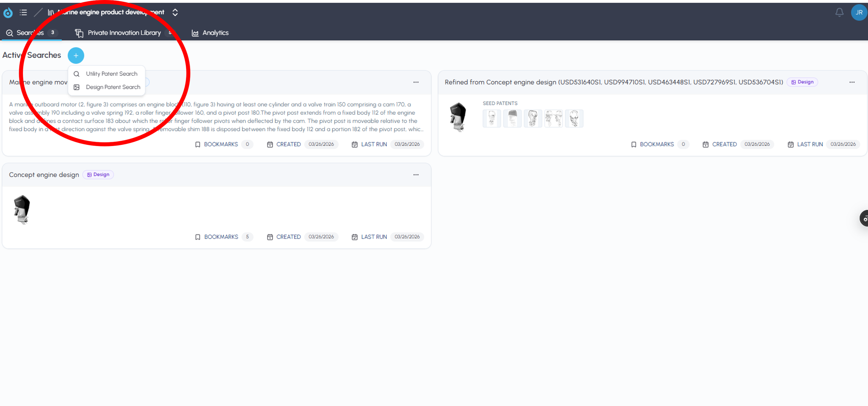Click the app logo icon
Screen dimensions: 868x406
pyautogui.click(x=8, y=13)
